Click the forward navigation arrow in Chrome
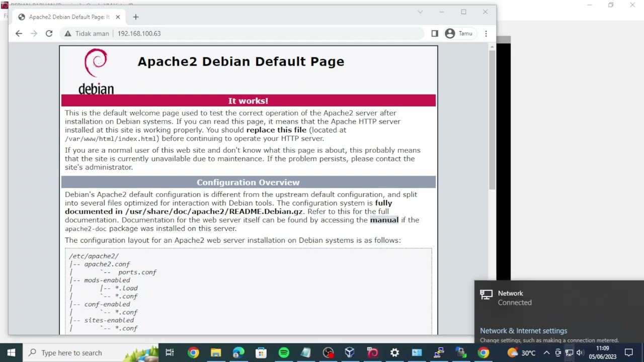The image size is (644, 362). tap(34, 34)
